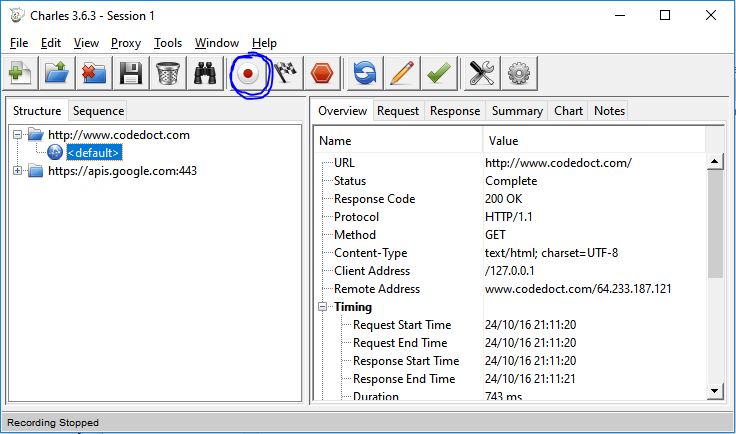Switch to the Structure tab
This screenshot has width=736, height=434.
coord(37,111)
